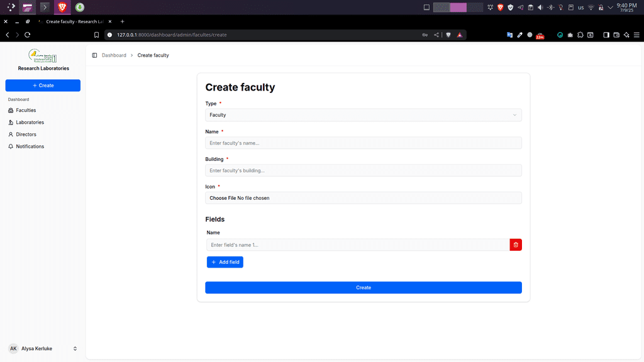The width and height of the screenshot is (644, 362).
Task: Focus the faculty name input field
Action: point(364,143)
